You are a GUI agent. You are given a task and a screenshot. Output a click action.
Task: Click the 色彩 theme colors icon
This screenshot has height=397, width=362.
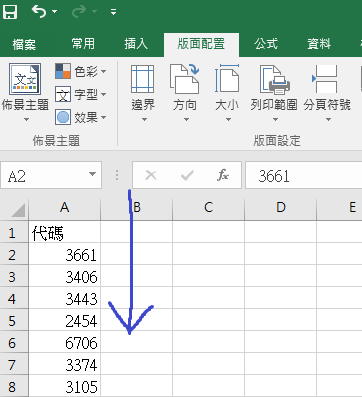[63, 71]
